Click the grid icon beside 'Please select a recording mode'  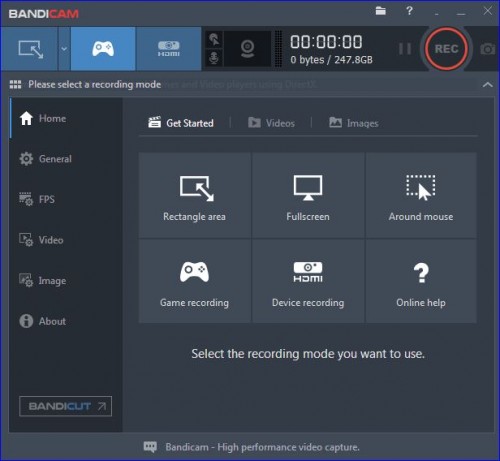tap(15, 85)
